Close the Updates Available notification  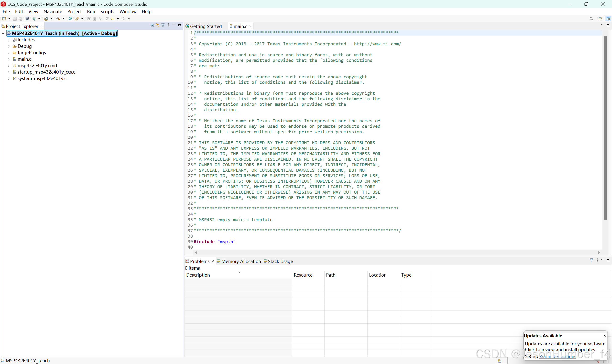coord(604,336)
